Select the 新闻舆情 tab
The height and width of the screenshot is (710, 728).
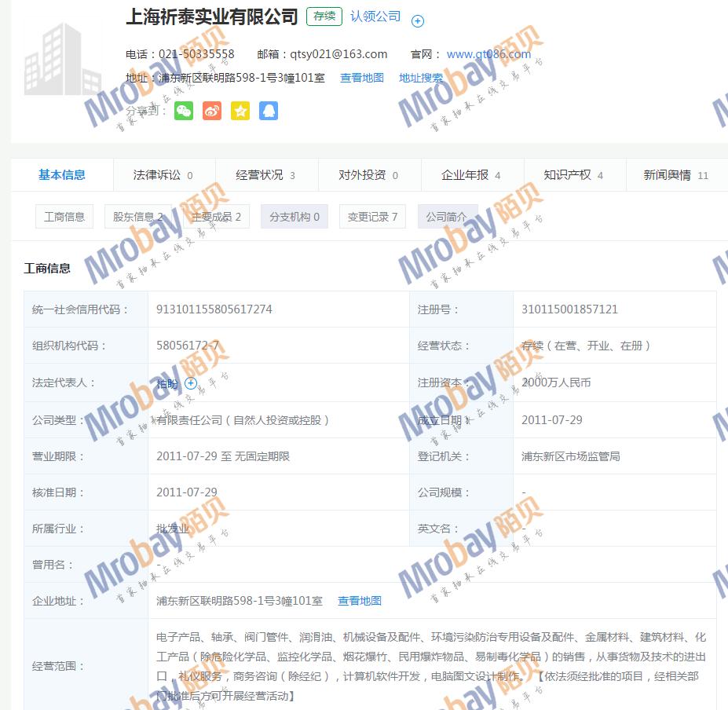click(675, 175)
